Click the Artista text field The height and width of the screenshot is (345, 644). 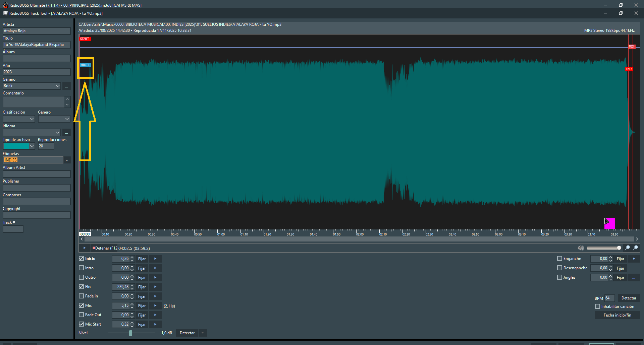pyautogui.click(x=37, y=31)
